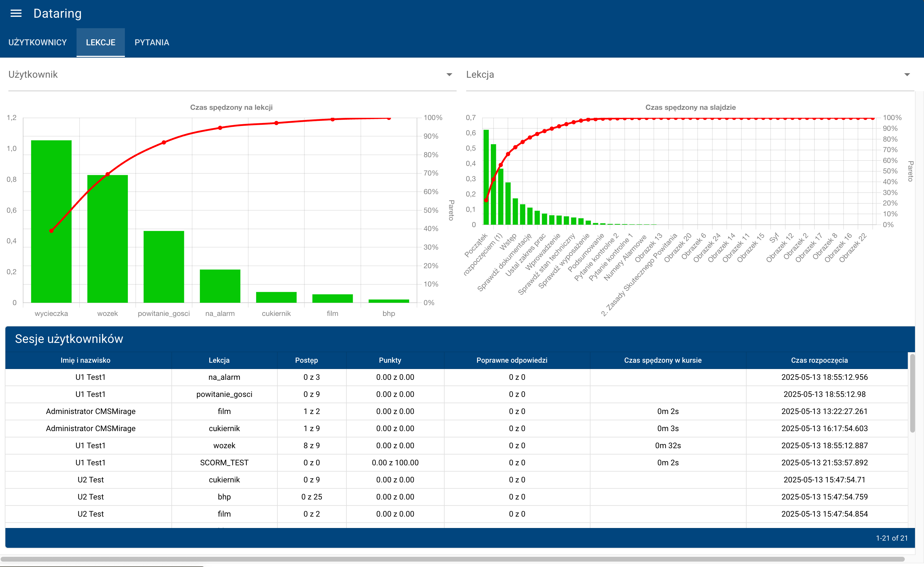Click the powitanie_gosci chart bar

pos(164,266)
